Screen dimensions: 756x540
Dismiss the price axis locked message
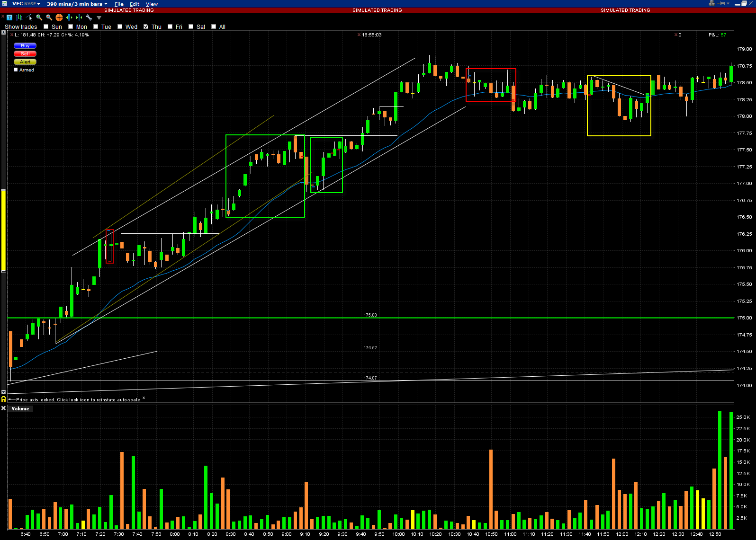[144, 398]
